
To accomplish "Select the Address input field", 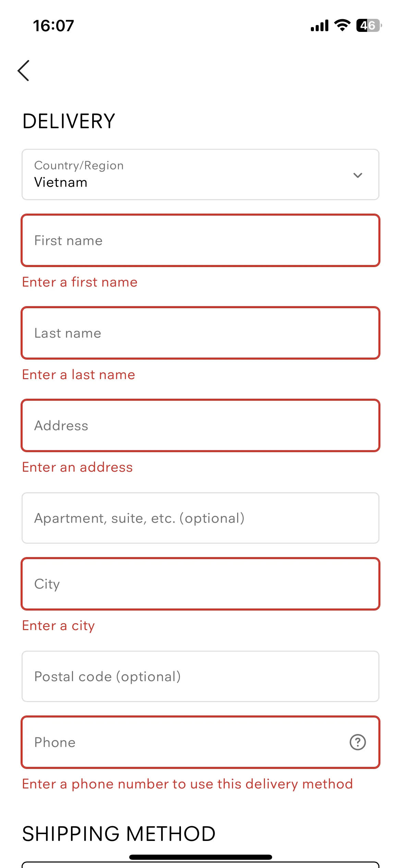I will (200, 425).
